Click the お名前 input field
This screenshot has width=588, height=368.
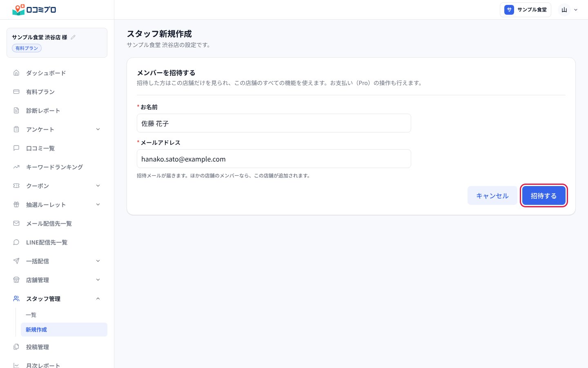pyautogui.click(x=274, y=123)
